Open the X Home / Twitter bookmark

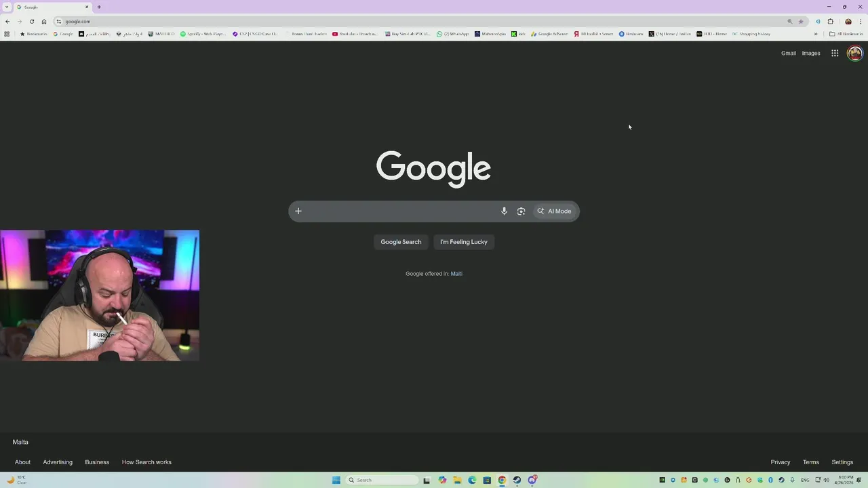pos(670,34)
